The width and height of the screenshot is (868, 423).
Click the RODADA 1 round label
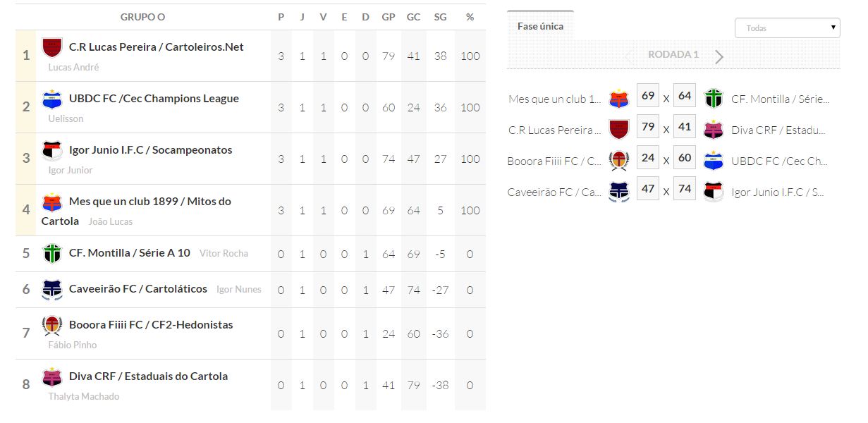click(x=673, y=54)
